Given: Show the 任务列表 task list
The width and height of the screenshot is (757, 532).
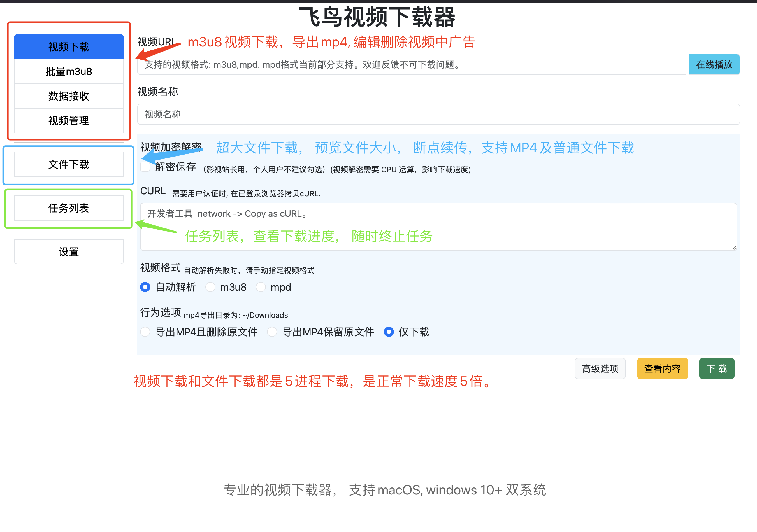Looking at the screenshot, I should (69, 208).
